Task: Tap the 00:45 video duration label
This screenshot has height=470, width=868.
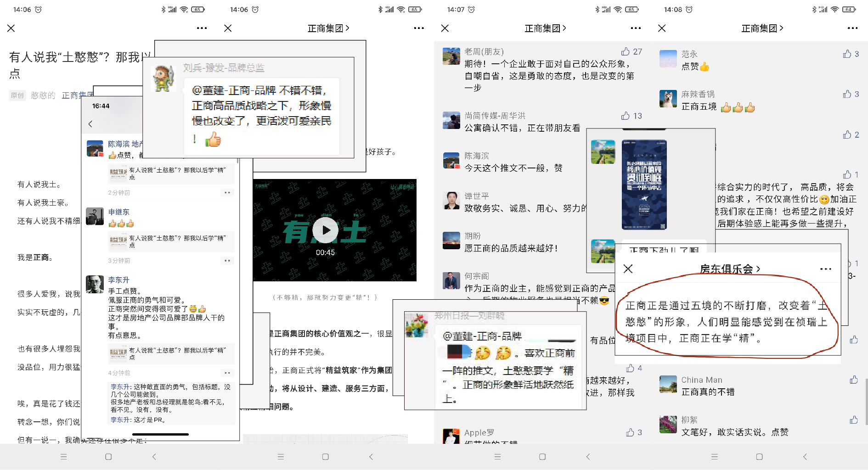Action: pyautogui.click(x=325, y=252)
